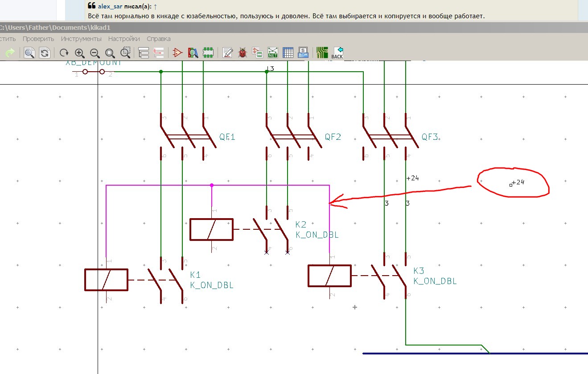Open the Справка menu
The height and width of the screenshot is (374, 588).
(x=159, y=39)
